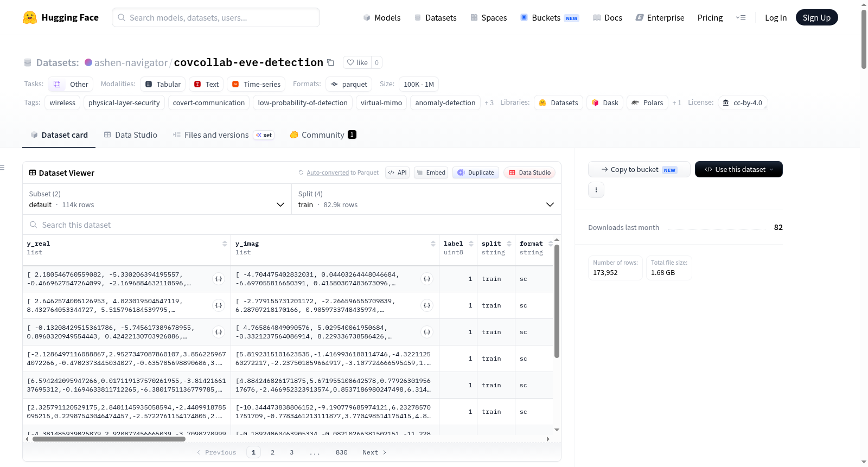The image size is (868, 467).
Task: Open Docs in the top navigation
Action: pyautogui.click(x=608, y=18)
